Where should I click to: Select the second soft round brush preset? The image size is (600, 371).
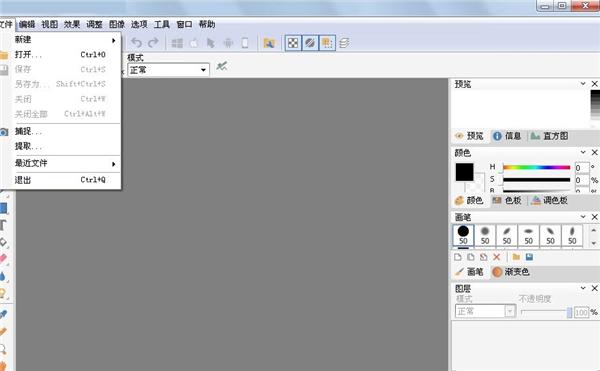(x=485, y=234)
